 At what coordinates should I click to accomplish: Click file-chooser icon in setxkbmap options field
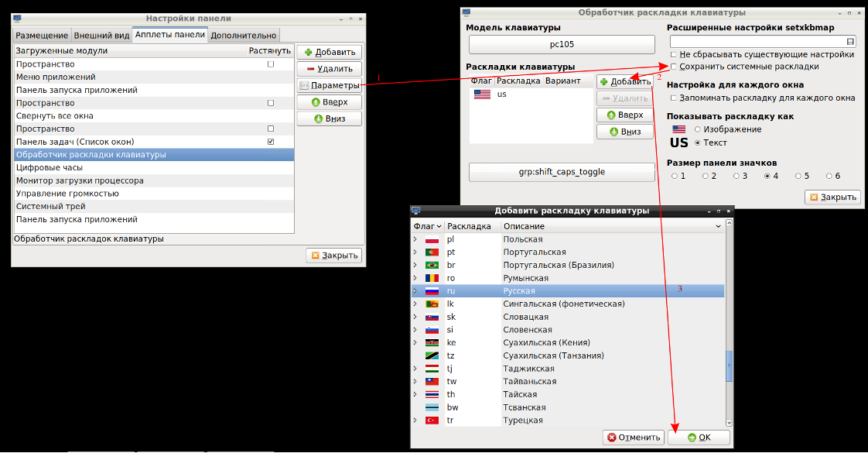(x=850, y=42)
